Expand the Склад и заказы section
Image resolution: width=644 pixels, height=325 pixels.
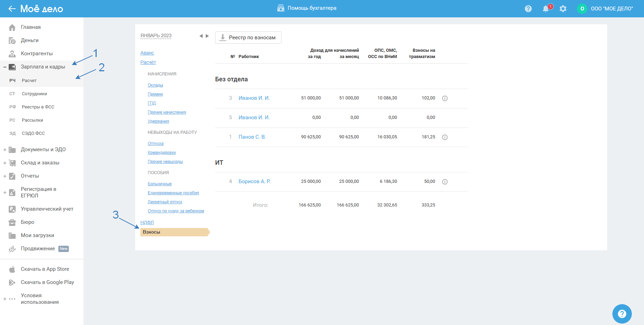tap(5, 163)
